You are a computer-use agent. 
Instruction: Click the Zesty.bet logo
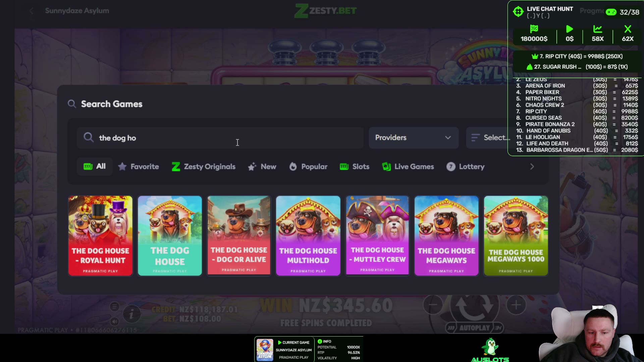tap(325, 11)
